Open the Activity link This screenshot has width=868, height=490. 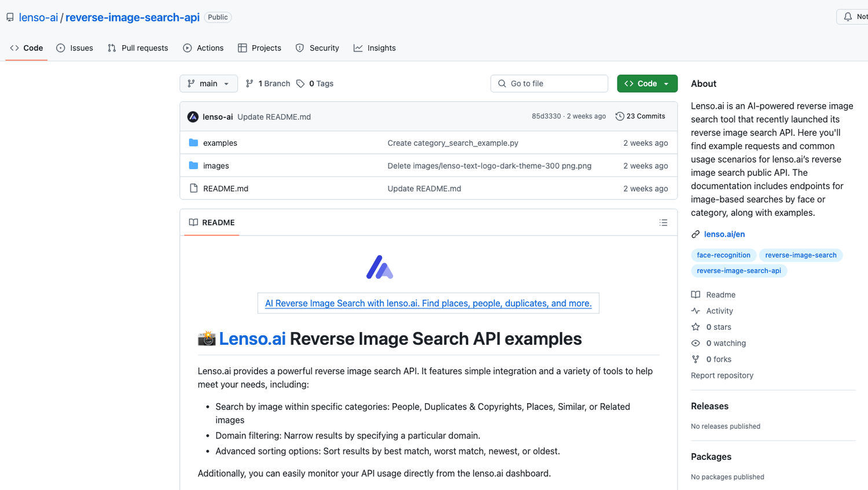(720, 311)
